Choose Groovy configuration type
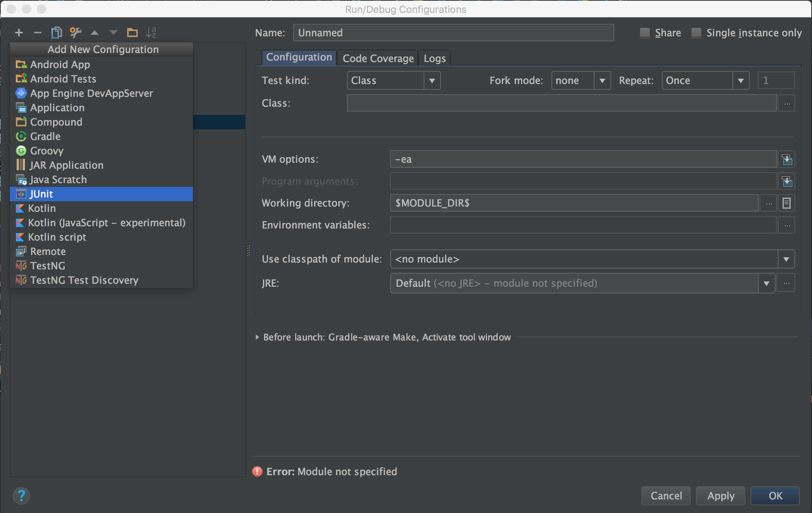 (x=101, y=151)
